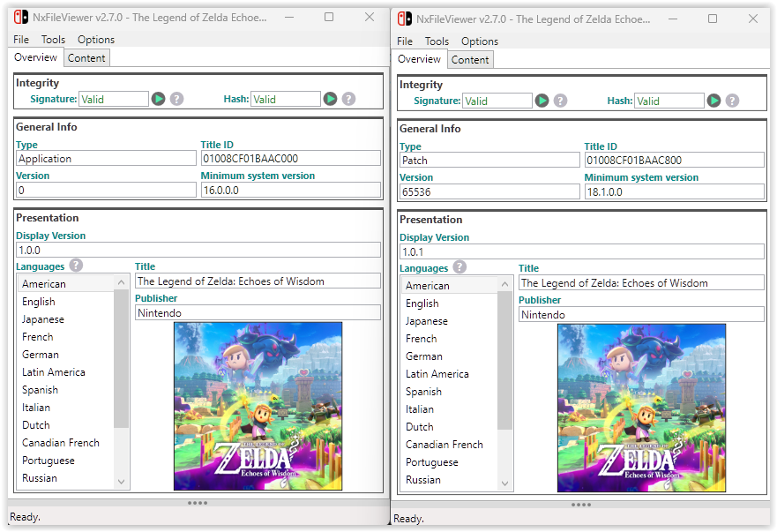
Task: Run signature verification in right window
Action: tap(542, 101)
